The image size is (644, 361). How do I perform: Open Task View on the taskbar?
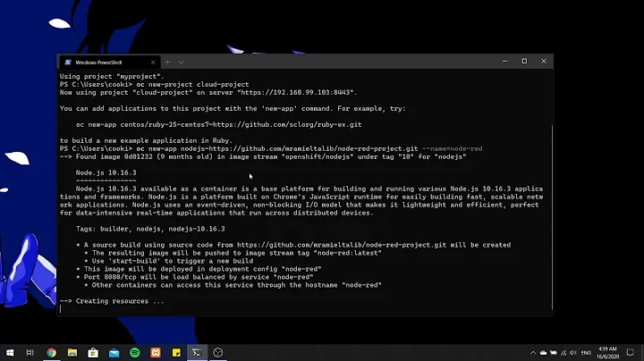click(x=30, y=352)
